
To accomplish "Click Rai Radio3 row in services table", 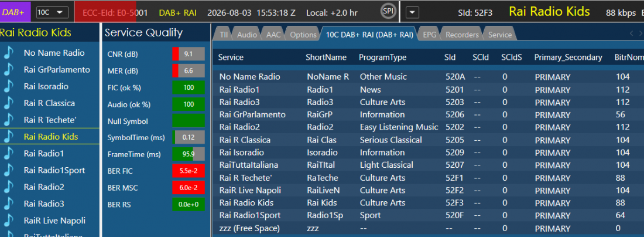I will tap(427, 102).
